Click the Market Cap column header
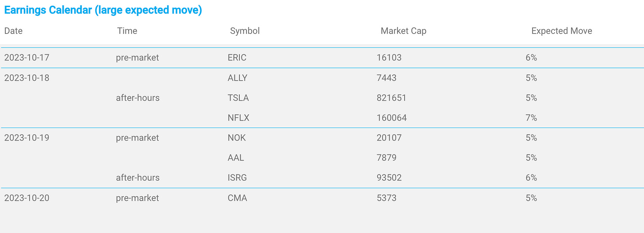 coord(403,31)
